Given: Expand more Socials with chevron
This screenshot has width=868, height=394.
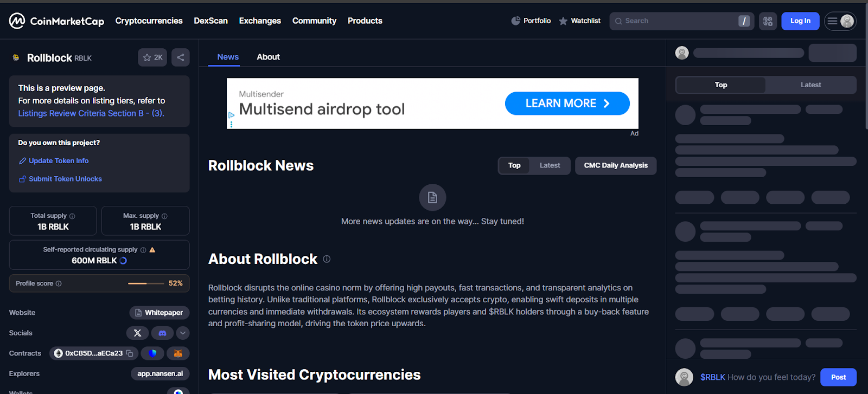Looking at the screenshot, I should point(183,333).
